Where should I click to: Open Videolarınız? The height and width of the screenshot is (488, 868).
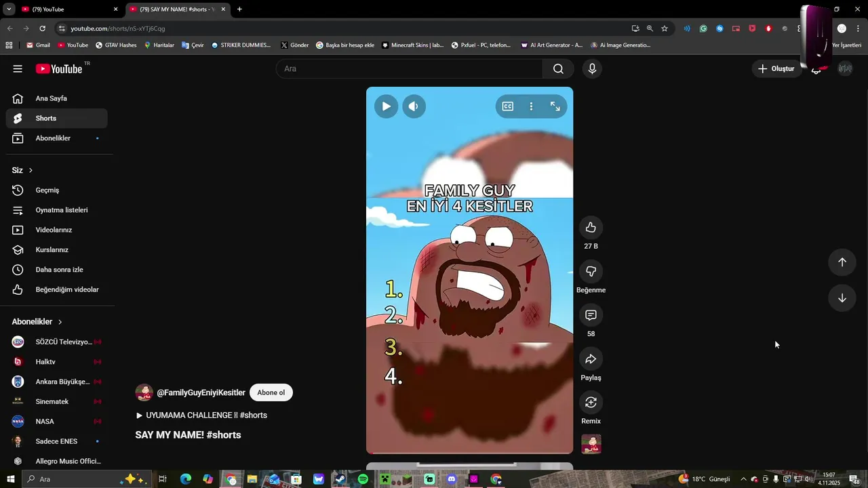pos(57,230)
